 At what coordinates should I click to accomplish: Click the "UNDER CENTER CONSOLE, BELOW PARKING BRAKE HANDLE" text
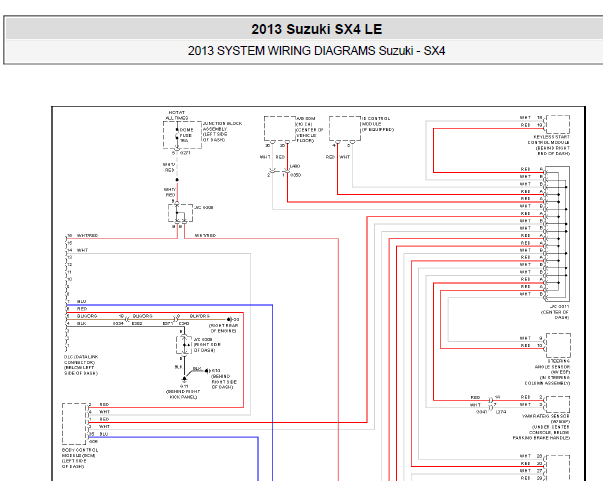pyautogui.click(x=541, y=432)
